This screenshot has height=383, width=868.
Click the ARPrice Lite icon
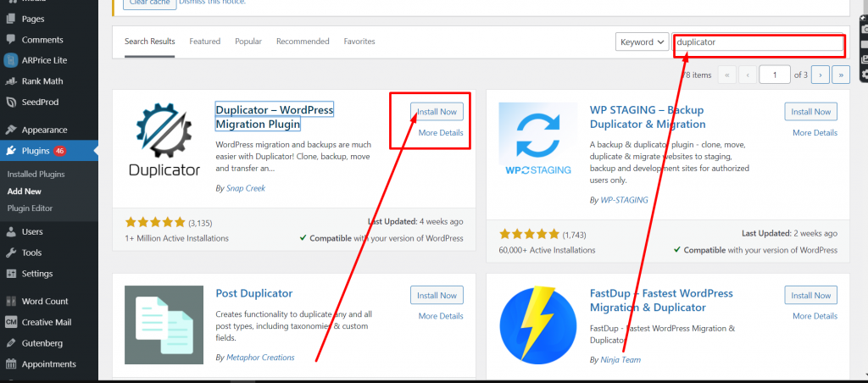pyautogui.click(x=10, y=60)
